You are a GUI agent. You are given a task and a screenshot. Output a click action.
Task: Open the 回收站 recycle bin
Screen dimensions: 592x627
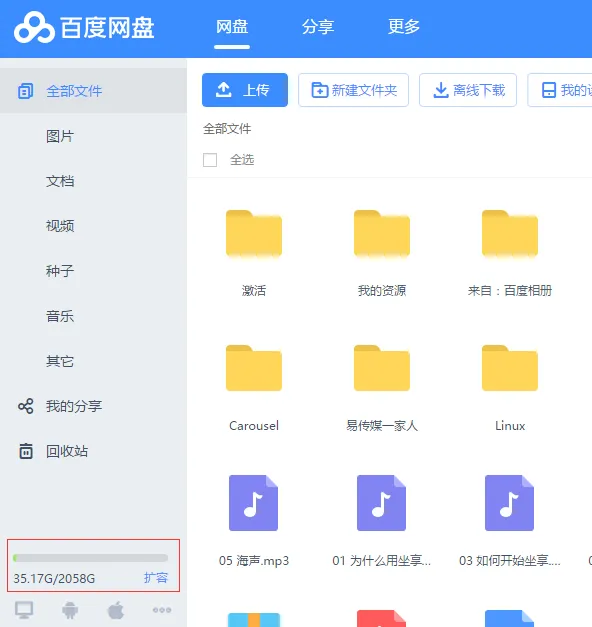point(67,451)
